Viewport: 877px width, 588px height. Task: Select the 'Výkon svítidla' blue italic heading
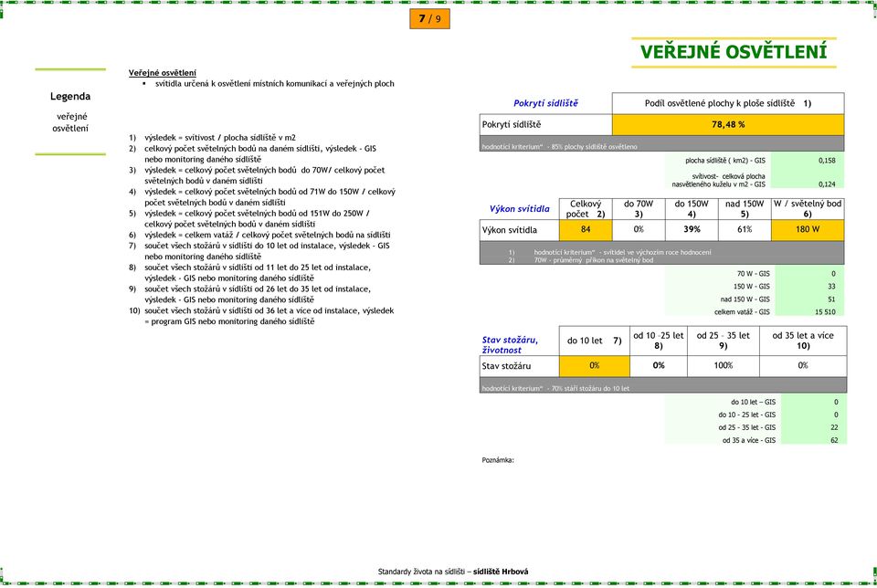[519, 209]
